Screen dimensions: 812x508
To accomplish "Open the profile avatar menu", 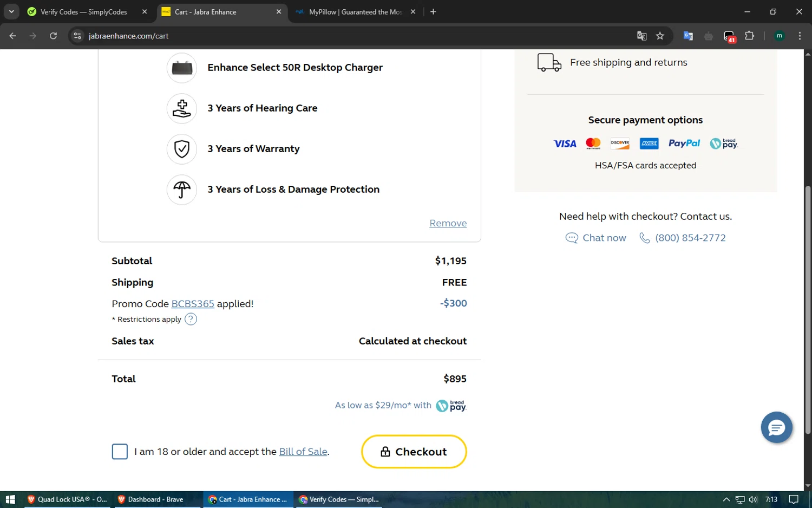I will [780, 36].
